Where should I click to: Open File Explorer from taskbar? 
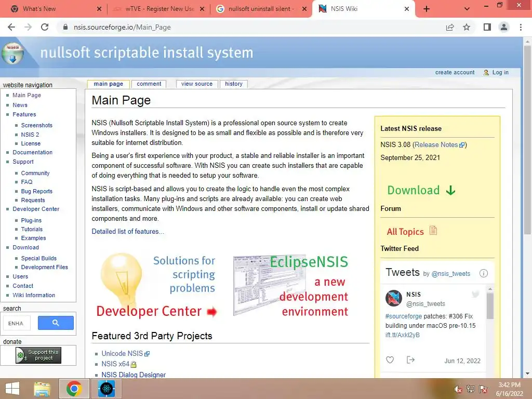tap(43, 389)
